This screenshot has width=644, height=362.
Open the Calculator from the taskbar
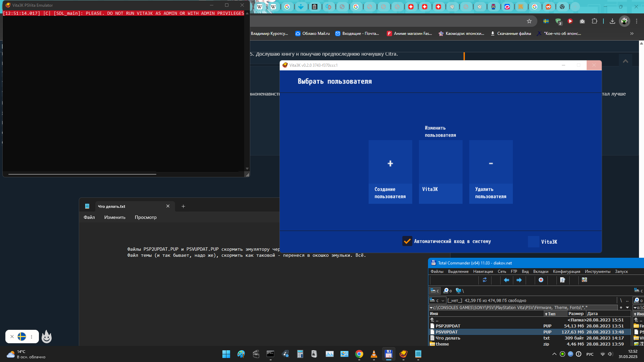[x=300, y=354]
